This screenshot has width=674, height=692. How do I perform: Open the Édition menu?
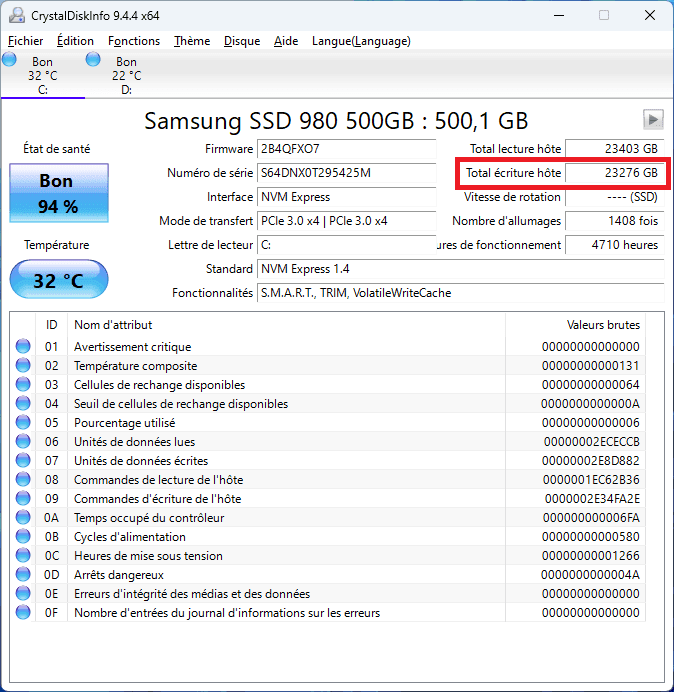pos(75,41)
